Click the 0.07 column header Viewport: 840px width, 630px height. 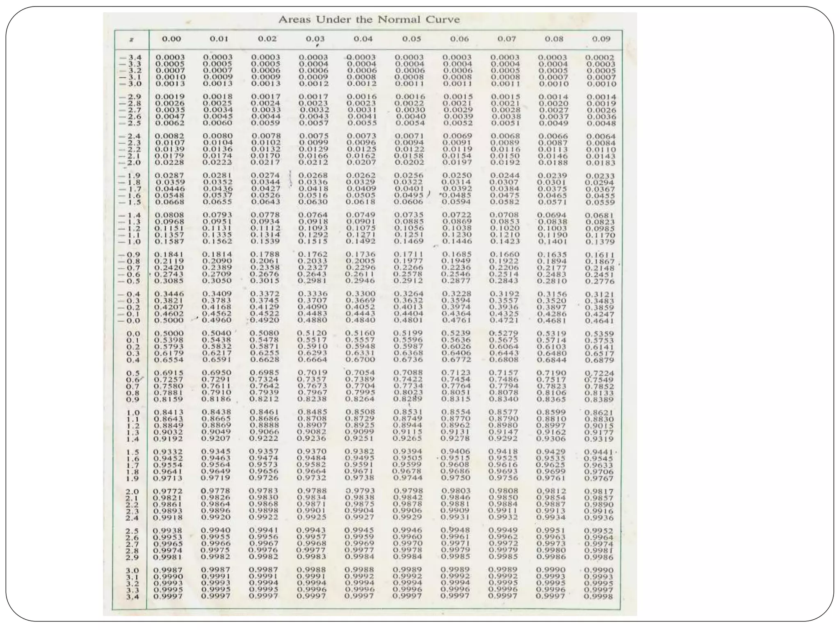point(507,39)
